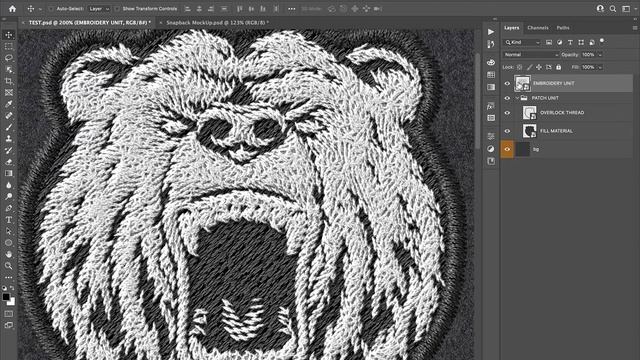Screen dimensions: 640x360
Task: Click the EMBROIDERY UNIT layer thumbnail
Action: 522,83
